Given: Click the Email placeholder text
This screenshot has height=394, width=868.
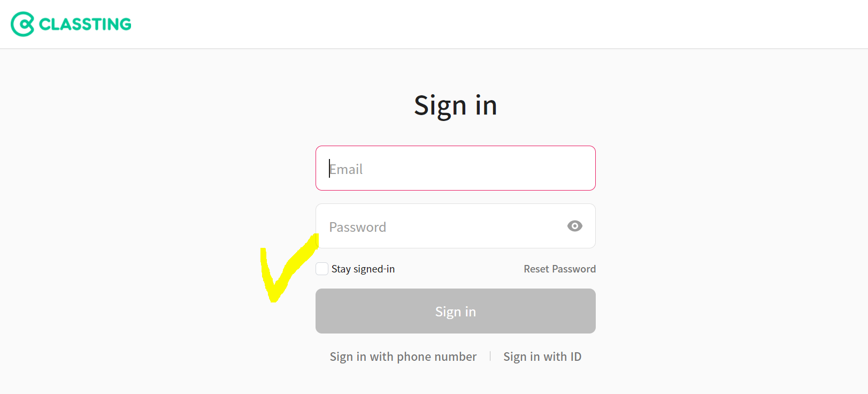Looking at the screenshot, I should (x=346, y=169).
